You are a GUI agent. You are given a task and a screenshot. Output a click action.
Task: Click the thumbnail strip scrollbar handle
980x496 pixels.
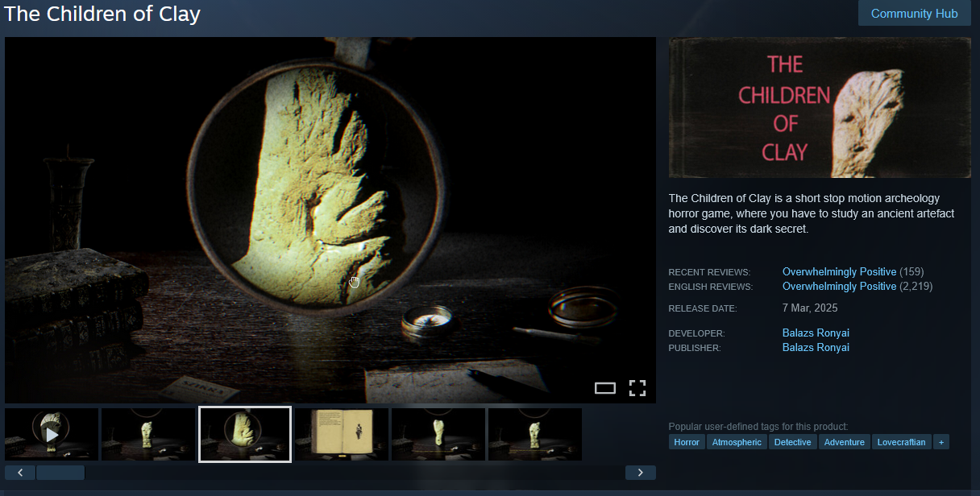(x=60, y=473)
